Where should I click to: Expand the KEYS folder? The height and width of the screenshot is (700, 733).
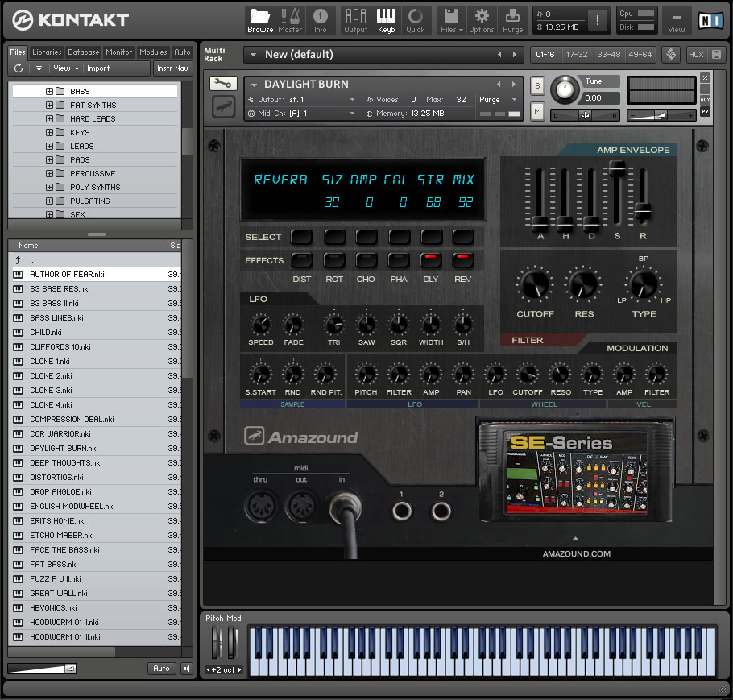click(x=49, y=132)
